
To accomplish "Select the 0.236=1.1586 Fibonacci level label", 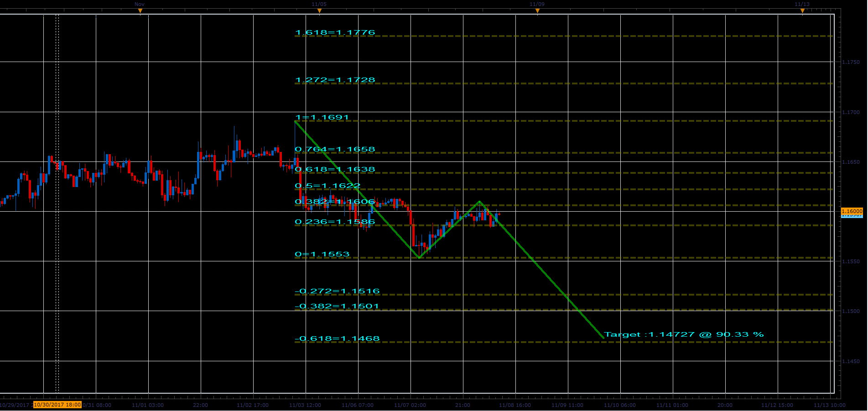I will click(x=335, y=222).
